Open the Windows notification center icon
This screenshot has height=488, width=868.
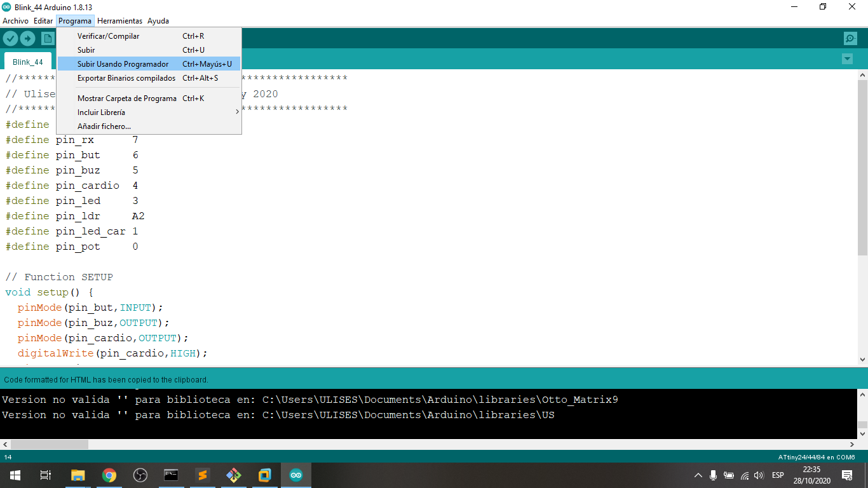click(x=846, y=475)
